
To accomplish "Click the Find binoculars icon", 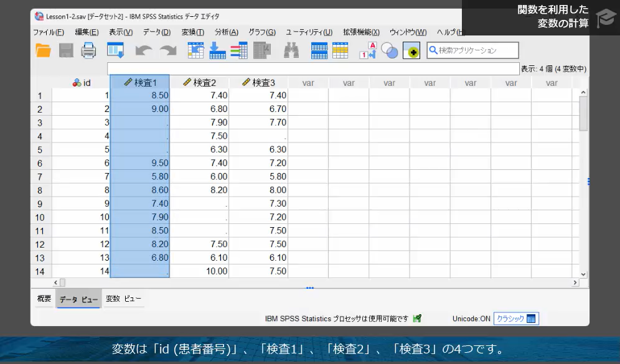I will (291, 50).
